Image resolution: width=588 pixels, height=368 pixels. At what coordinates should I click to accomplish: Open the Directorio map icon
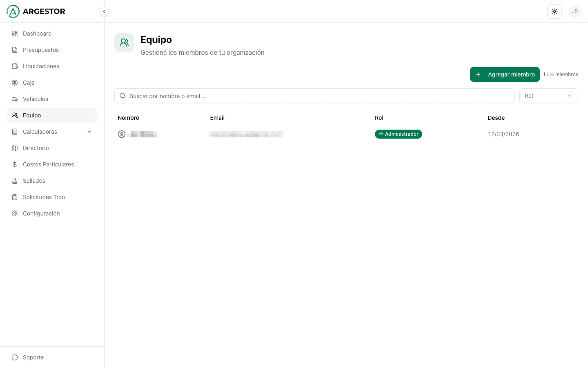(x=15, y=148)
